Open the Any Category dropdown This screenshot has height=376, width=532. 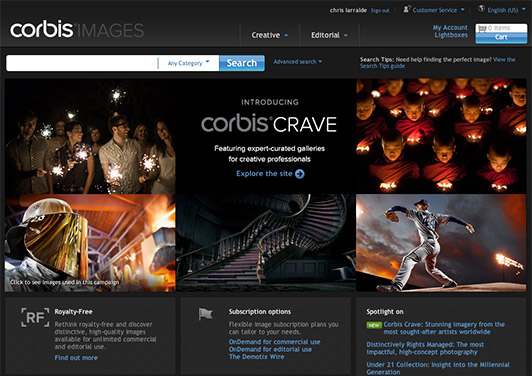pos(188,63)
